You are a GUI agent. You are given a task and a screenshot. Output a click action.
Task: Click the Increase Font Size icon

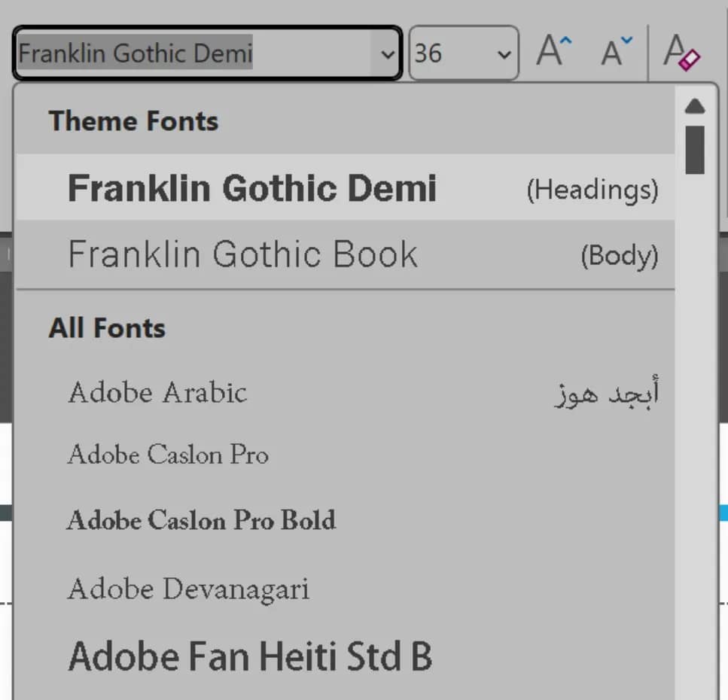[553, 52]
